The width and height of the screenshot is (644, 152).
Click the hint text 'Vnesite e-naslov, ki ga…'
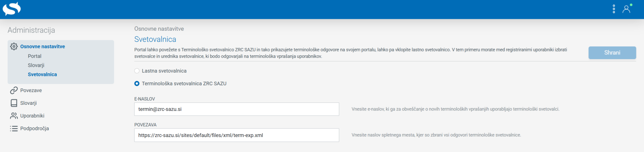[455, 109]
